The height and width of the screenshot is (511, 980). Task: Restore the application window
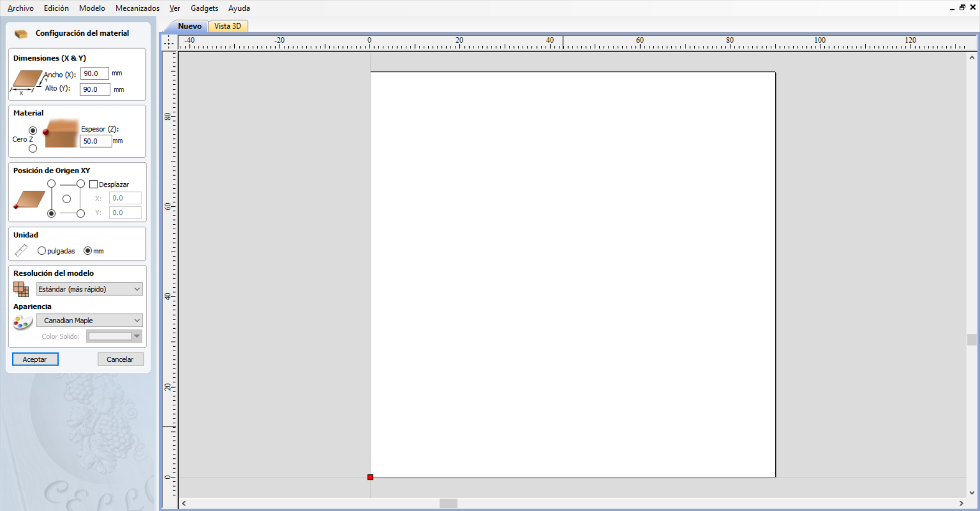pos(962,8)
